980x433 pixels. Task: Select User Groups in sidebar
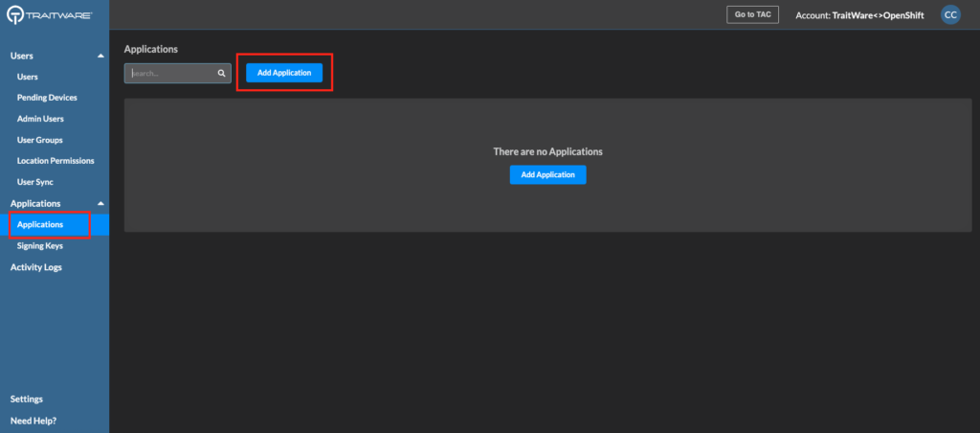click(39, 140)
